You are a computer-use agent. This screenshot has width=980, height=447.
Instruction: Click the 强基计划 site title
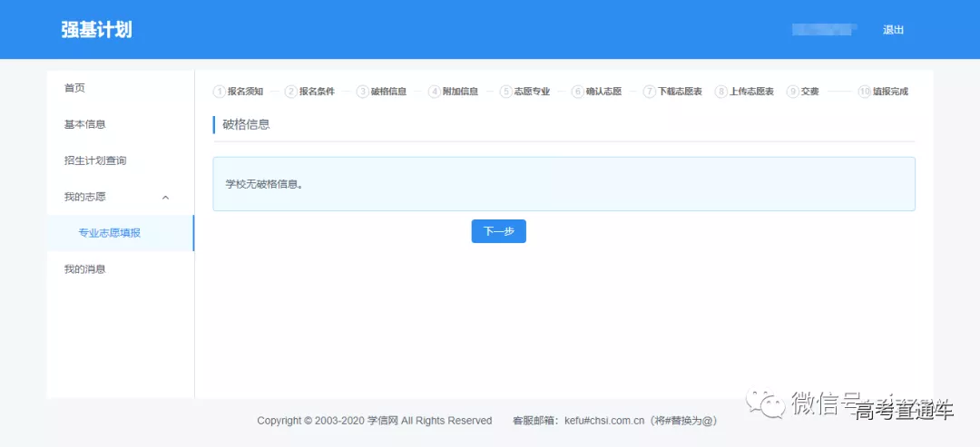point(96,30)
